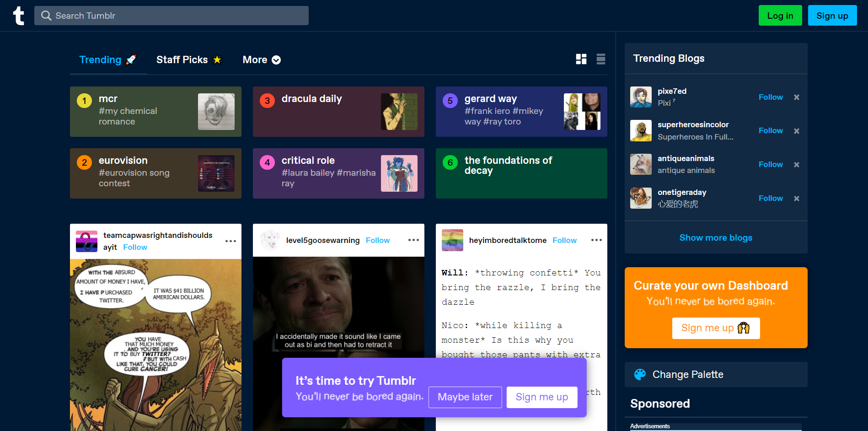Image resolution: width=868 pixels, height=431 pixels.
Task: Open teamcapwasrightandishouldsayit avatar
Action: click(x=86, y=241)
